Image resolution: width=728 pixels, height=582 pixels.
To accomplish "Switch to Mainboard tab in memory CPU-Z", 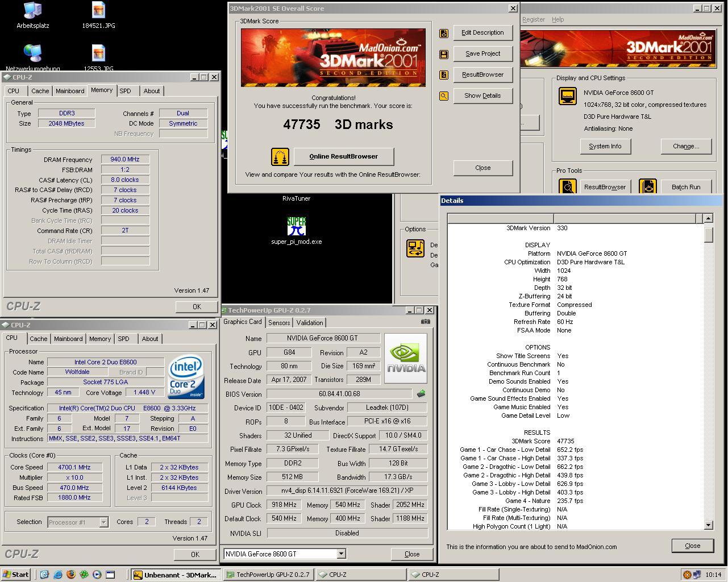I will point(70,91).
